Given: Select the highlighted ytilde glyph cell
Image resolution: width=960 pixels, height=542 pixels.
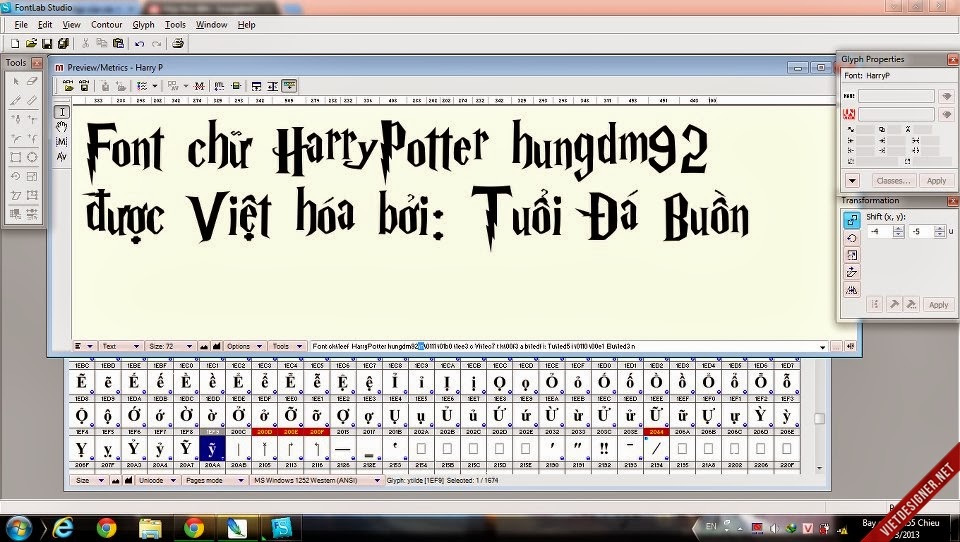Looking at the screenshot, I should click(x=212, y=449).
